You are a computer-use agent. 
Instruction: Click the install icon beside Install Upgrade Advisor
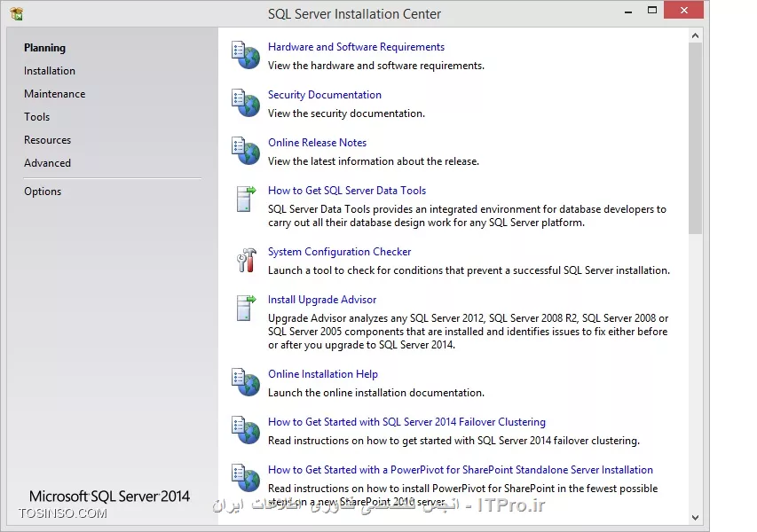tap(246, 308)
